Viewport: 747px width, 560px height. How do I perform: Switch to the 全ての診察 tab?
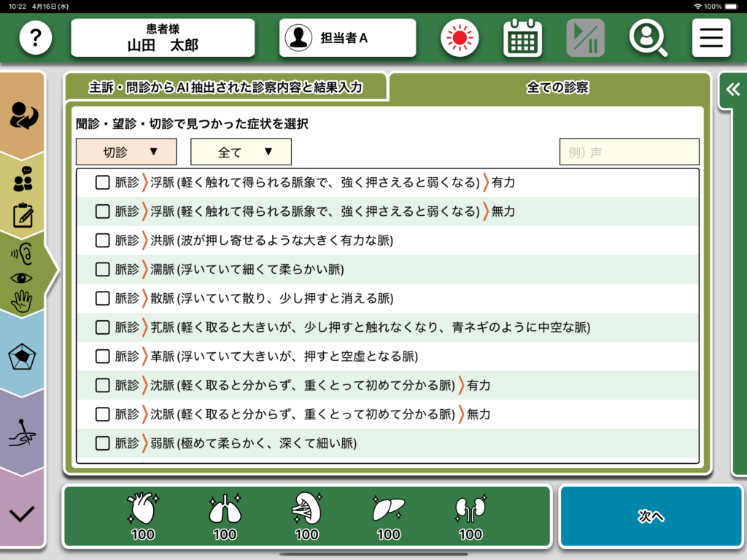point(557,87)
